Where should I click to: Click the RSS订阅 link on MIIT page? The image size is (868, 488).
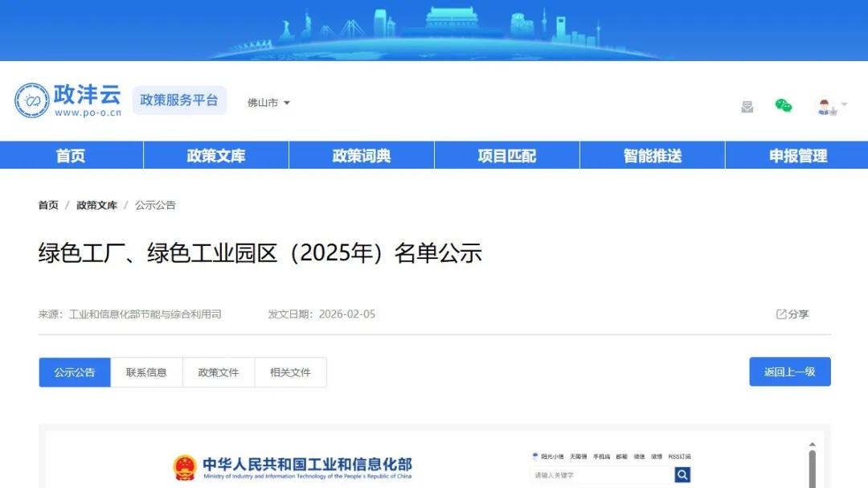678,455
